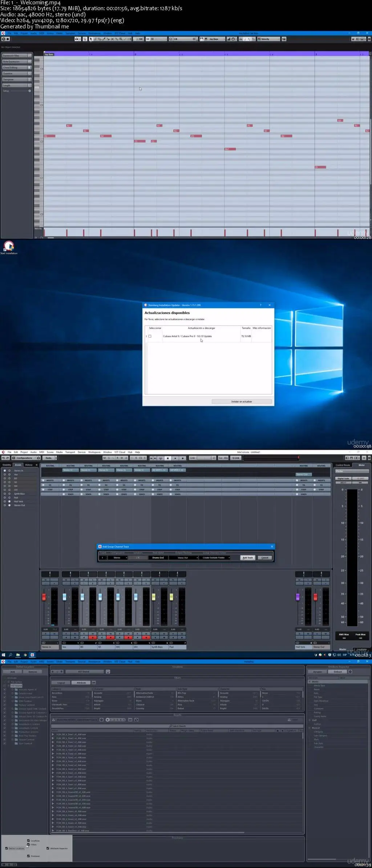Click the Setup gear in Key Editor inspector
The height and width of the screenshot is (868, 372).
pyautogui.click(x=30, y=91)
